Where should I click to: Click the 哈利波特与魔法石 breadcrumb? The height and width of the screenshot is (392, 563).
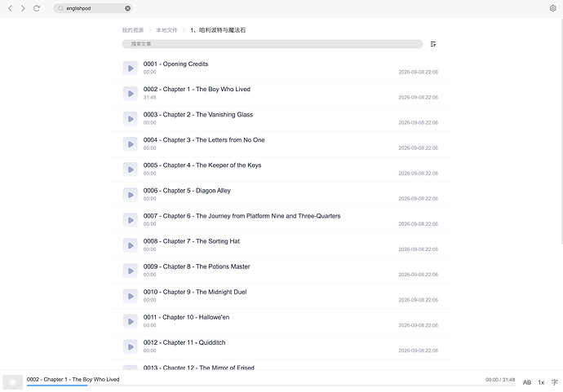click(218, 30)
